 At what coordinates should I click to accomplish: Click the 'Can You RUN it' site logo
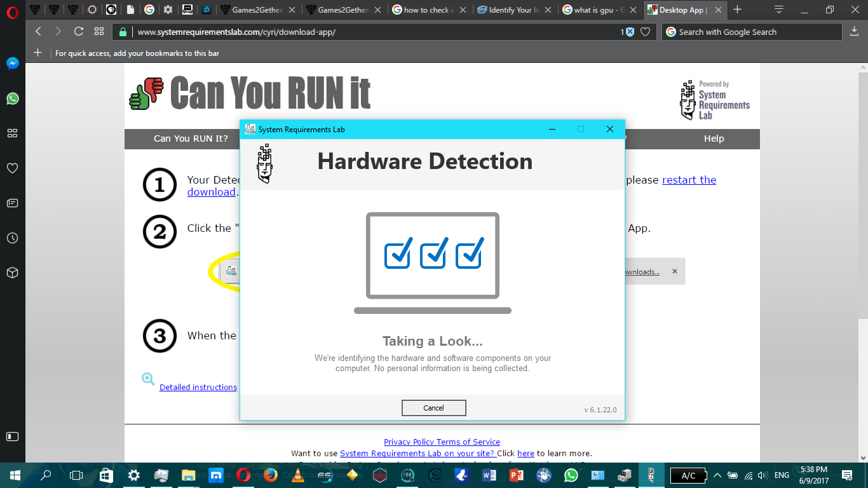(250, 93)
